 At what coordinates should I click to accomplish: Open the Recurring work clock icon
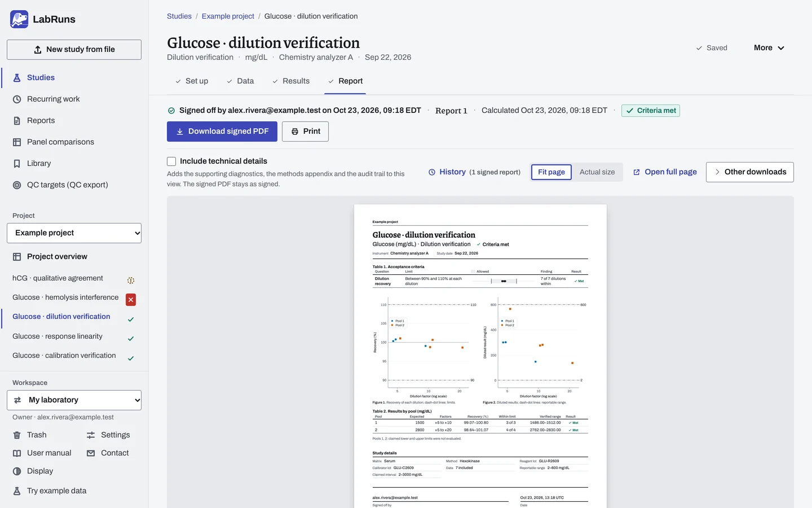pos(17,99)
